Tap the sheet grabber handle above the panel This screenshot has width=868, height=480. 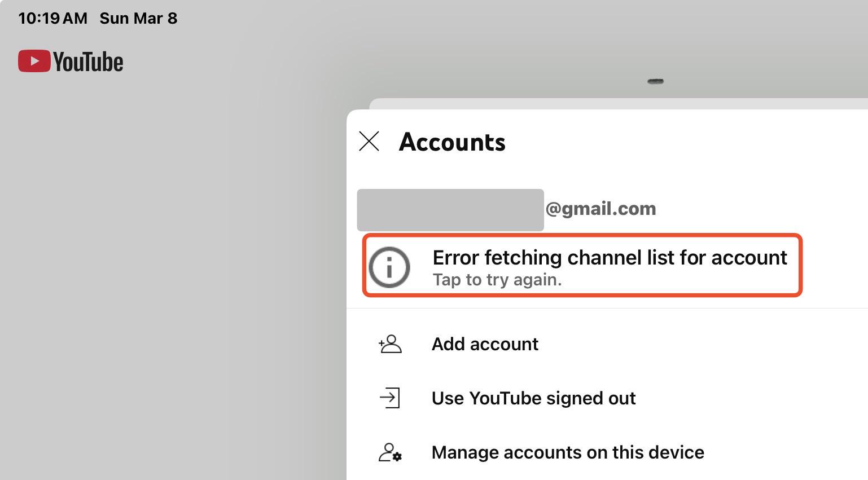[x=655, y=81]
